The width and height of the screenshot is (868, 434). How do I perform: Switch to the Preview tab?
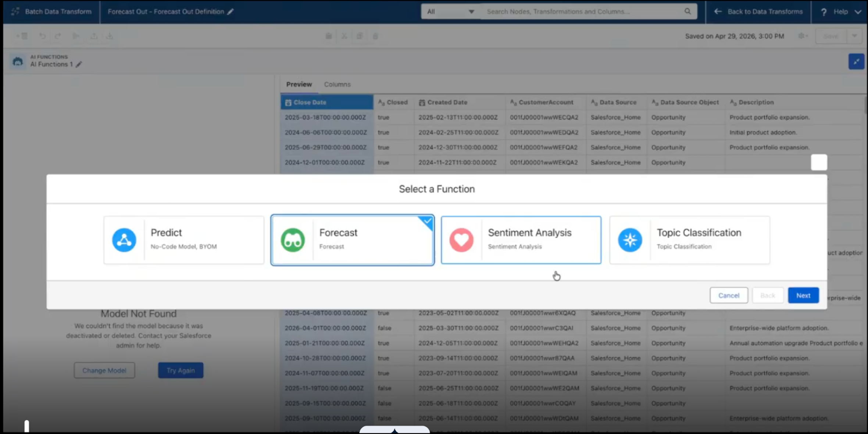click(299, 84)
